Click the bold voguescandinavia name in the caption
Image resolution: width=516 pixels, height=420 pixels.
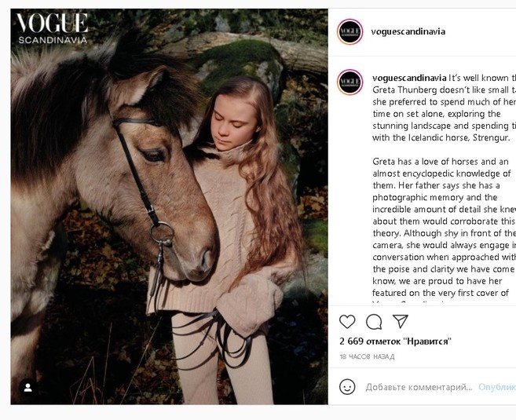tap(408, 78)
